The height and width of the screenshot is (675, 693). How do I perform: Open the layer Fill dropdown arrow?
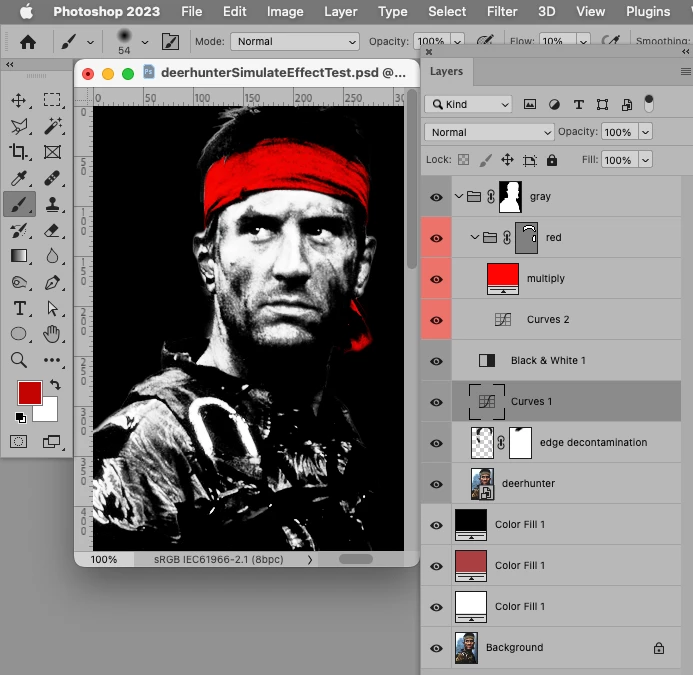(645, 160)
